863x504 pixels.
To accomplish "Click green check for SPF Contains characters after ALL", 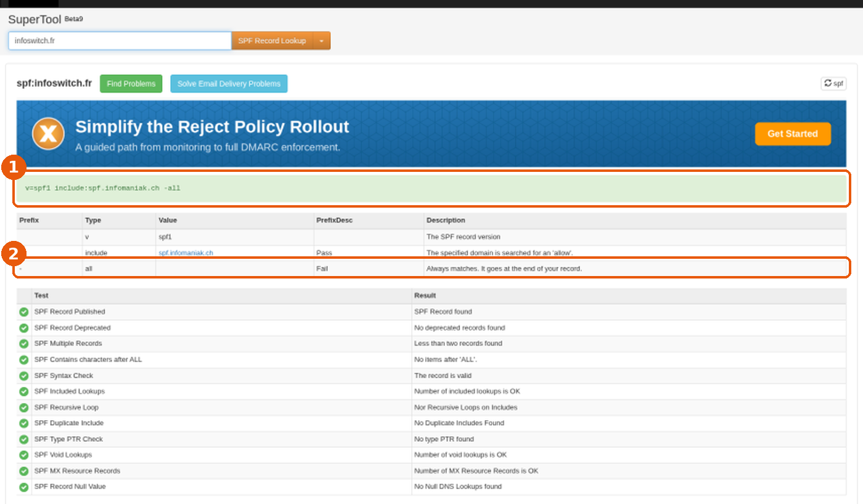I will pos(24,360).
